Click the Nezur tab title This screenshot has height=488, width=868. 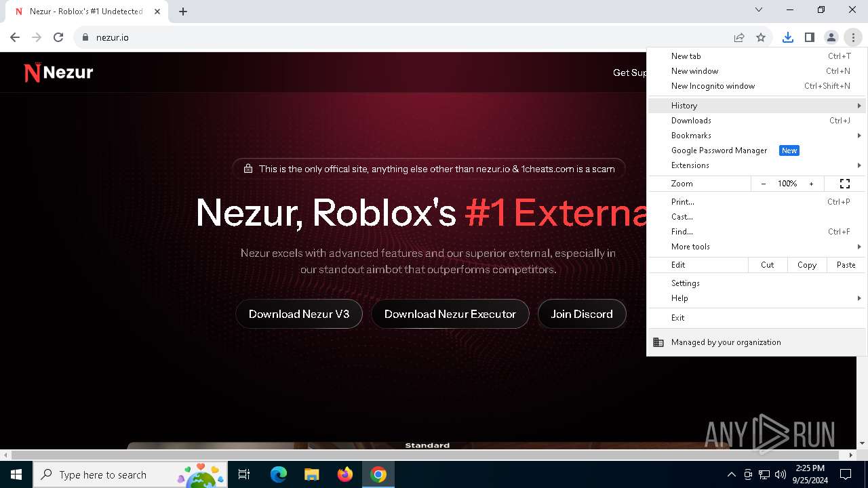(x=86, y=12)
